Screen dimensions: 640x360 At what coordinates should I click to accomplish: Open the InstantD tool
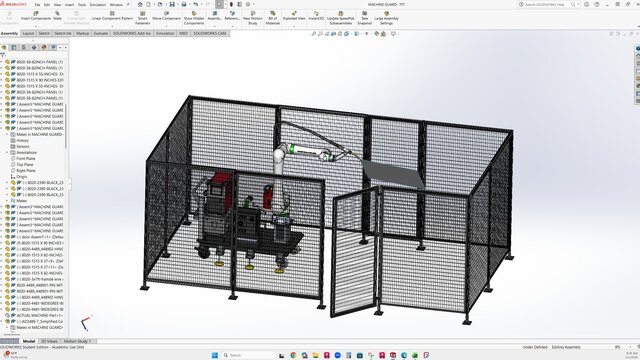tap(316, 16)
